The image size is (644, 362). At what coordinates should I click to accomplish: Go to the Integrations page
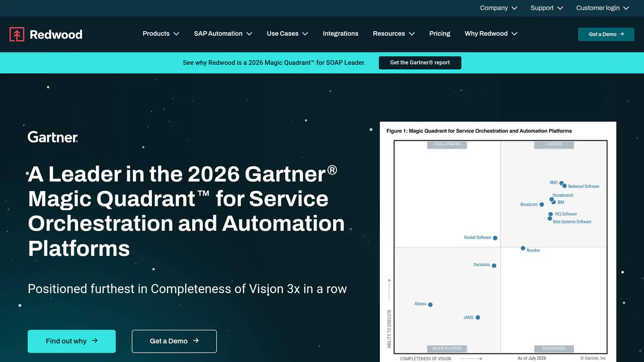tap(341, 34)
